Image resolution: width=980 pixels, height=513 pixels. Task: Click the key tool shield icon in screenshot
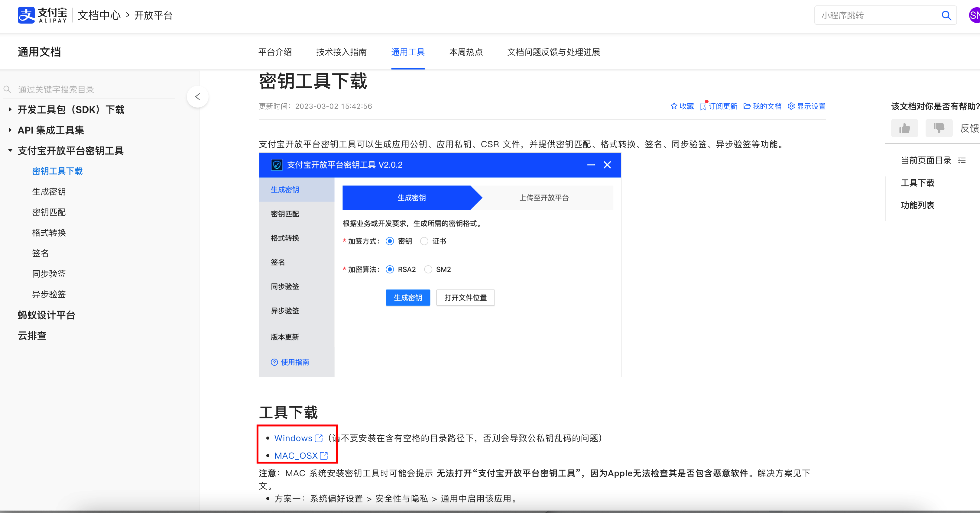click(x=277, y=165)
